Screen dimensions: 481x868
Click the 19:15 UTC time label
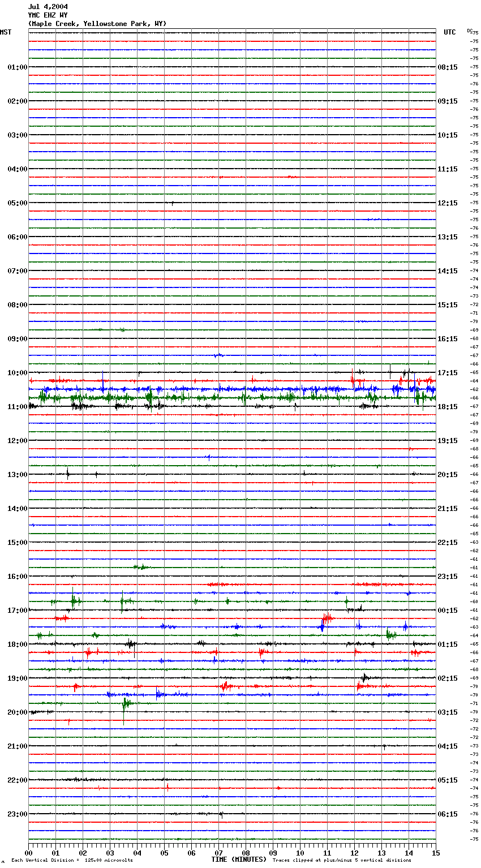[x=448, y=441]
